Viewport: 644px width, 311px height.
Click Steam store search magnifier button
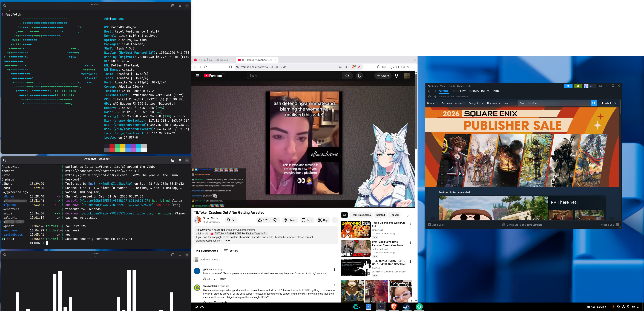(594, 103)
